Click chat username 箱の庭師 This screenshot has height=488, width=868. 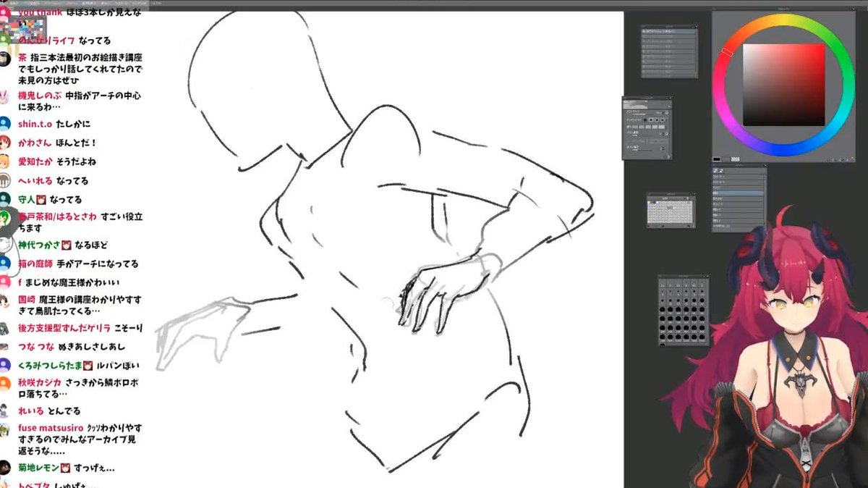(35, 264)
